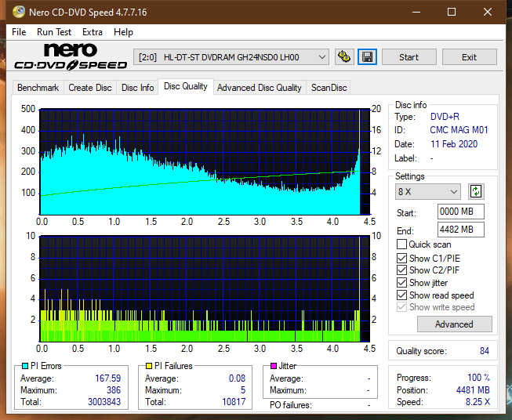Open the Extra menu
The height and width of the screenshot is (420, 512).
(x=93, y=32)
